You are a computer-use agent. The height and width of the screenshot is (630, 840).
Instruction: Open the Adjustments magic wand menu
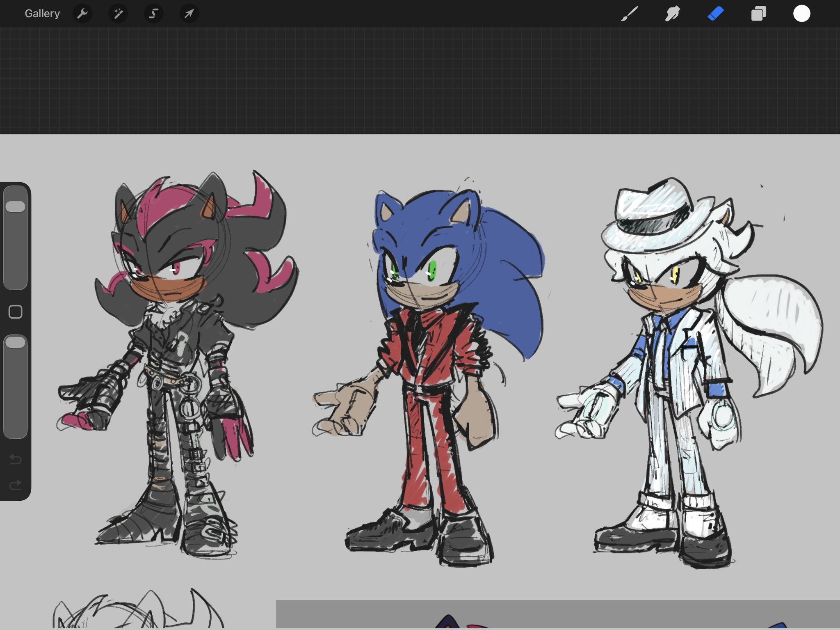coord(118,14)
